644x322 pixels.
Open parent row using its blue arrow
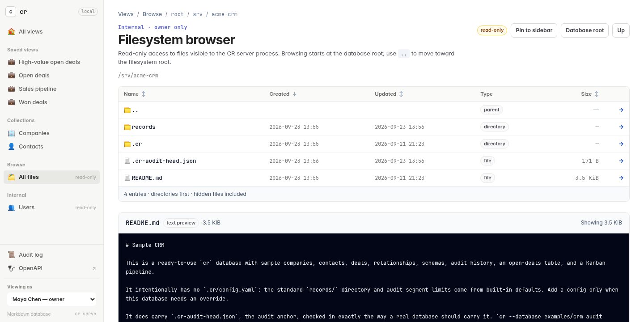[x=621, y=110]
